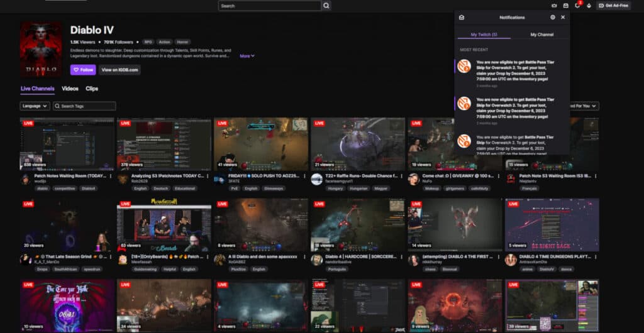The height and width of the screenshot is (333, 644).
Task: Switch to Clips tab
Action: click(x=92, y=89)
